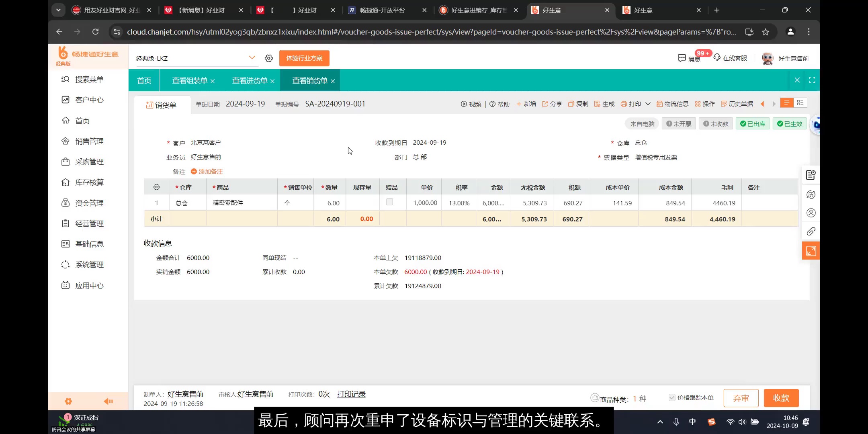Check the 赠品 checkbox in the product row

coord(389,202)
